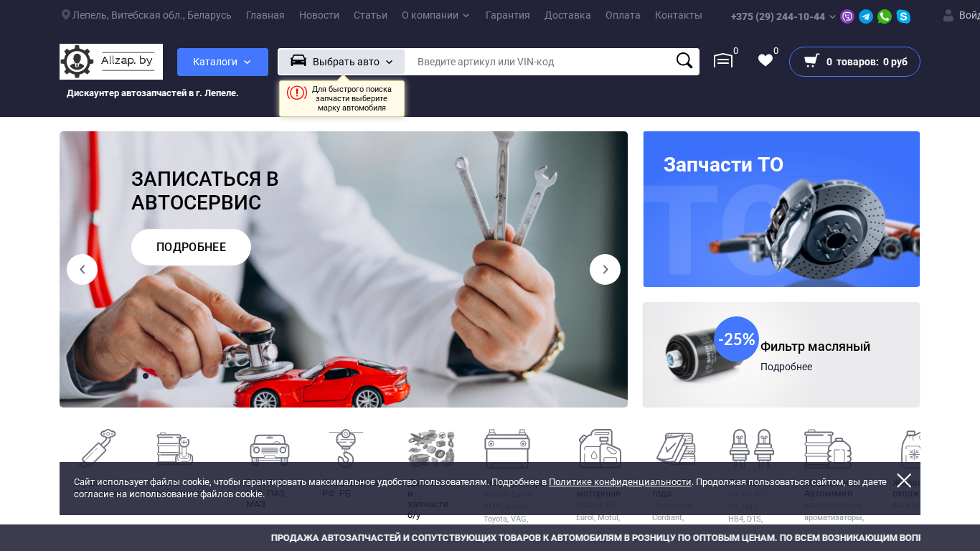Click the location pin icon
This screenshot has width=980, height=551.
(66, 15)
